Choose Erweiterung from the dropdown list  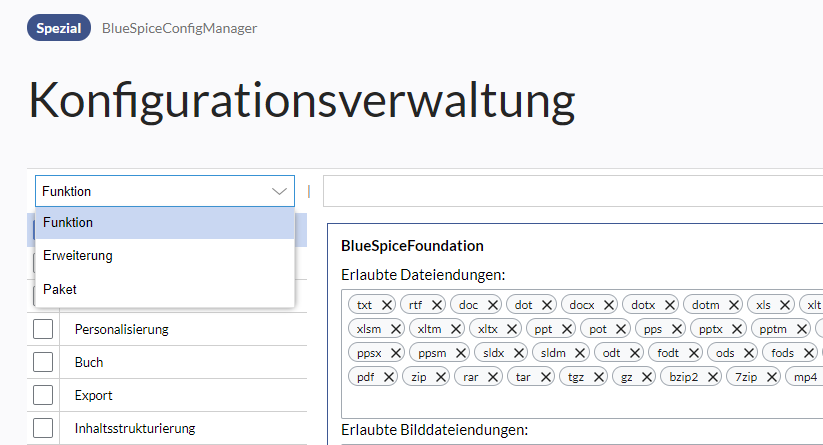(78, 256)
